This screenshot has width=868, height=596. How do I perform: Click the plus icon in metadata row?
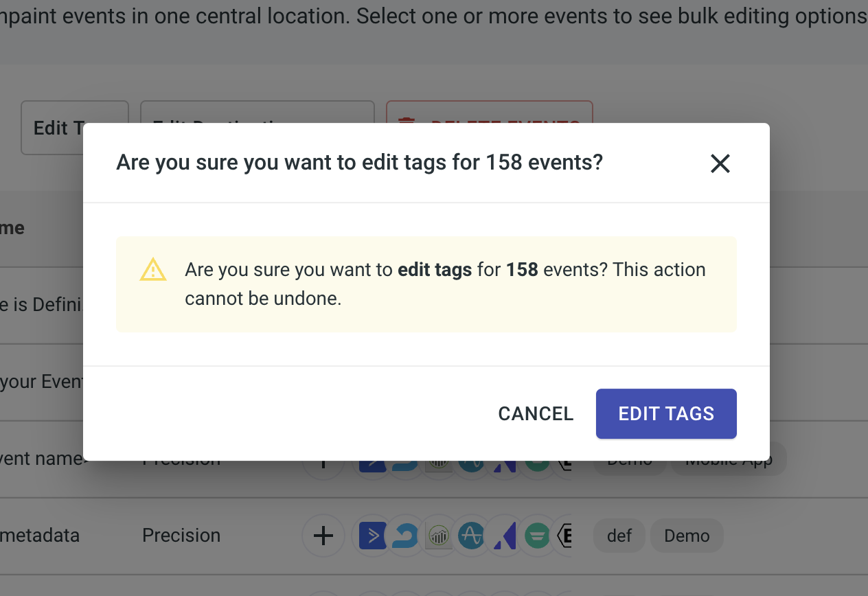point(323,536)
